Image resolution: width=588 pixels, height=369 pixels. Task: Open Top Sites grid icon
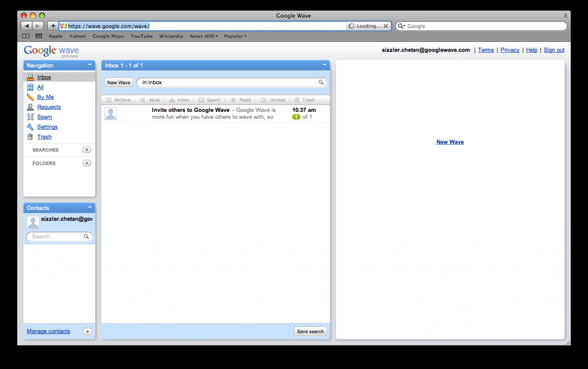(38, 36)
